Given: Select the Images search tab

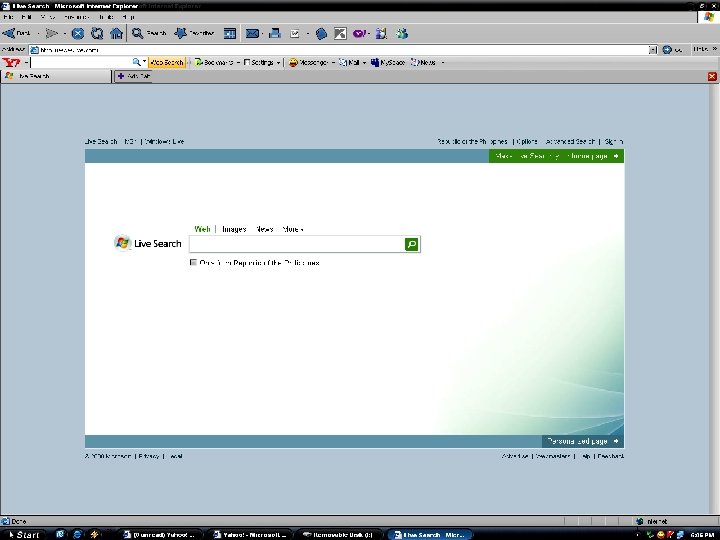Looking at the screenshot, I should click(234, 229).
